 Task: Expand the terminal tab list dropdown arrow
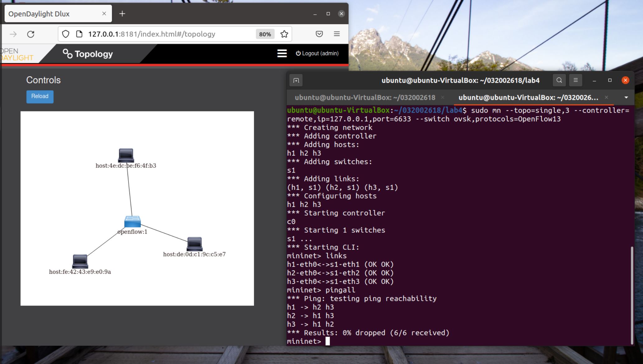(x=626, y=97)
